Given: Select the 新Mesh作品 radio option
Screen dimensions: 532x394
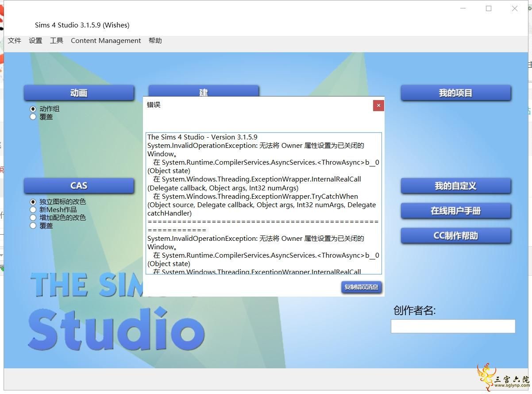Looking at the screenshot, I should point(33,210).
